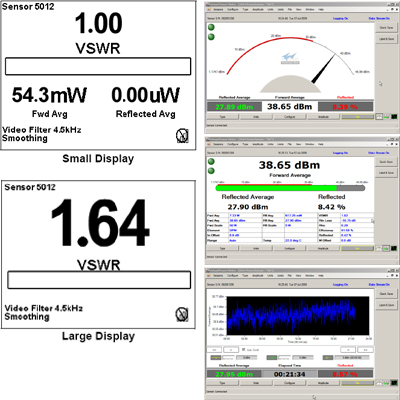Image resolution: width=400 pixels, height=400 pixels.
Task: Click Quick Save button in the gauge window
Action: tap(386, 28)
